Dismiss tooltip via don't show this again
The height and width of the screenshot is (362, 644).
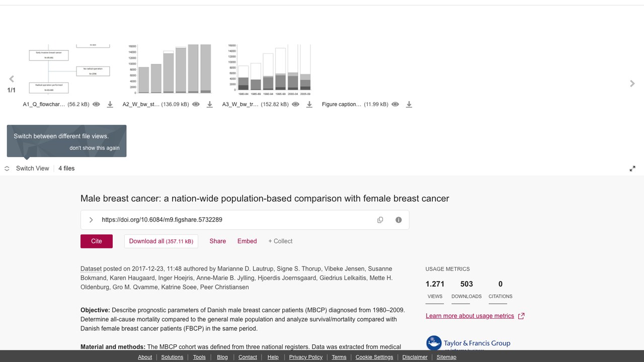95,148
